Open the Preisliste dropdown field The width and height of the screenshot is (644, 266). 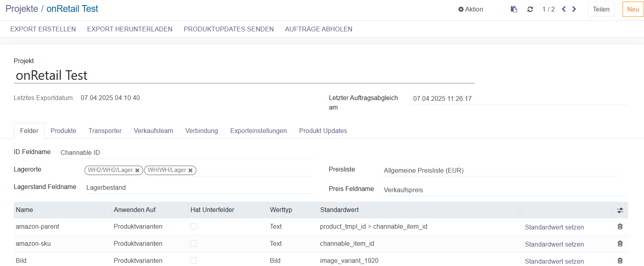[500, 170]
